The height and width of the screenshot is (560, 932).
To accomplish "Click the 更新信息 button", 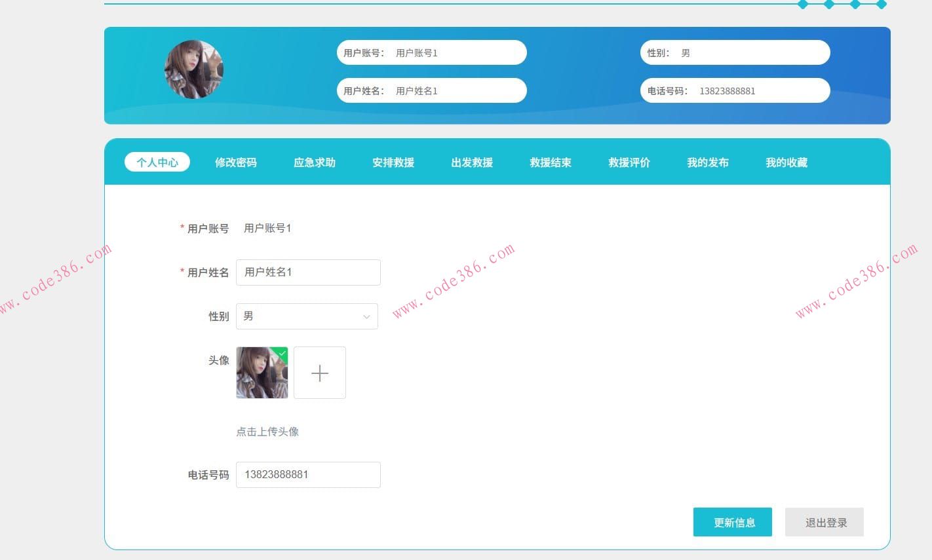I will (x=732, y=522).
